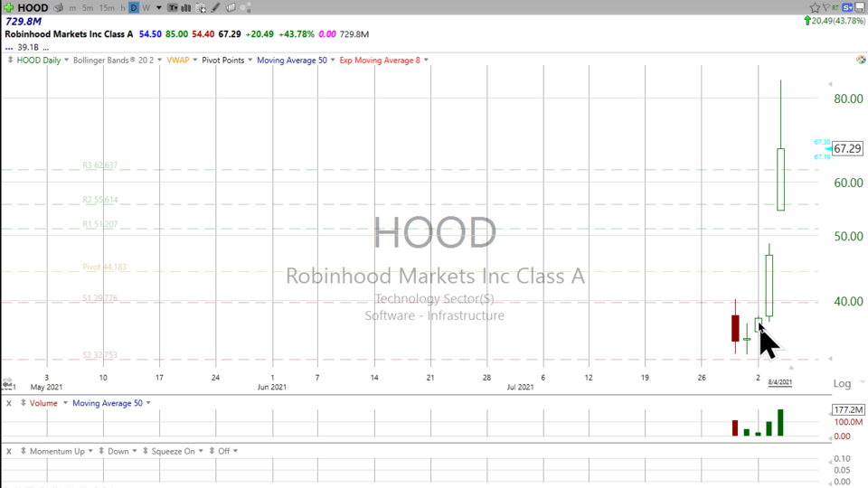Click the color palette icon at chart corner
The height and width of the screenshot is (488, 868).
860,60
